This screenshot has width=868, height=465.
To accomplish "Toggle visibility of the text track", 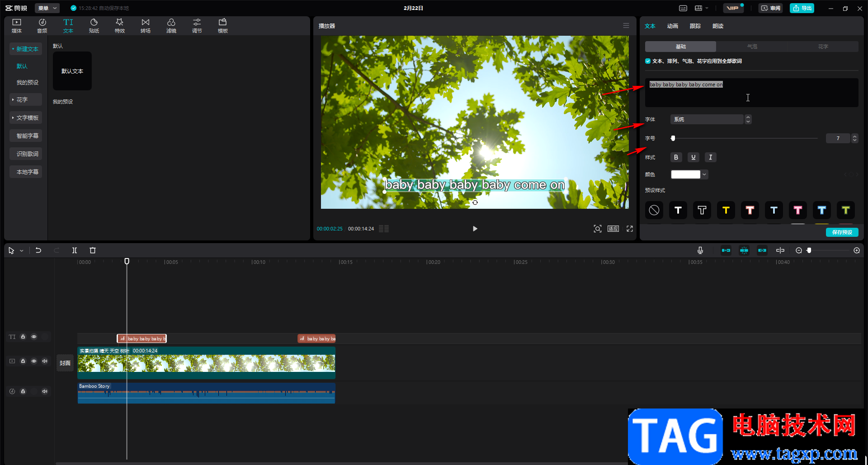I will (x=34, y=337).
